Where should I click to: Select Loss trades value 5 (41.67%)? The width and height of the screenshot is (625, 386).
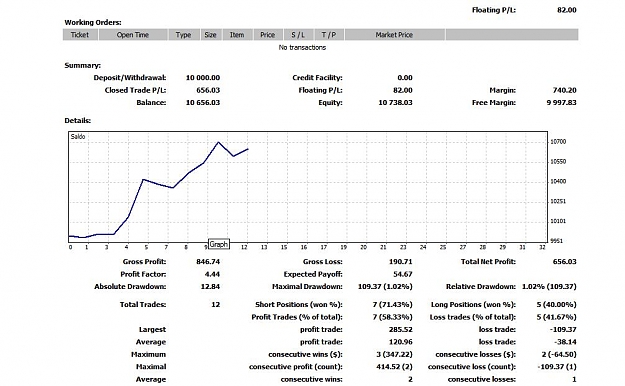[556, 317]
